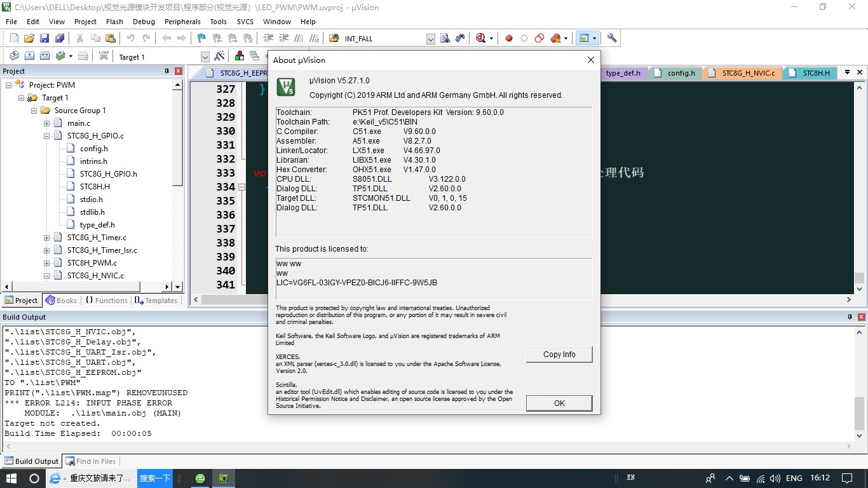Click the Build Output vertical scrollbar

click(859, 384)
